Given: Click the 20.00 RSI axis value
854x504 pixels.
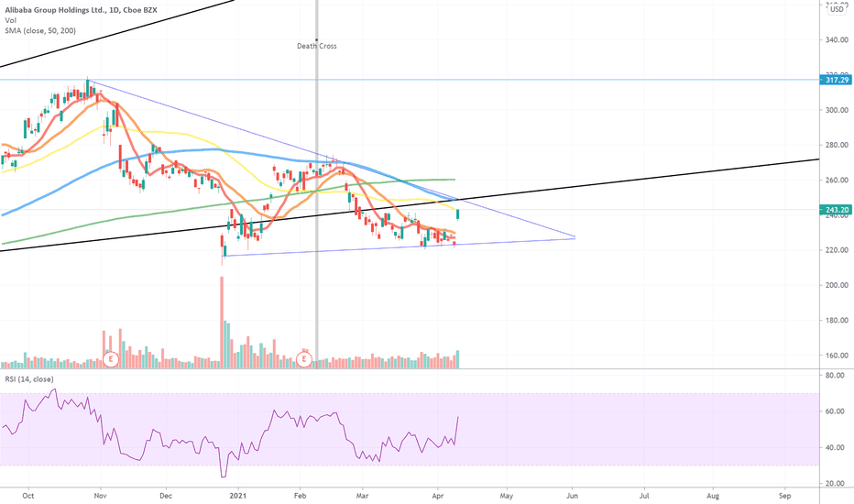Looking at the screenshot, I should point(835,484).
